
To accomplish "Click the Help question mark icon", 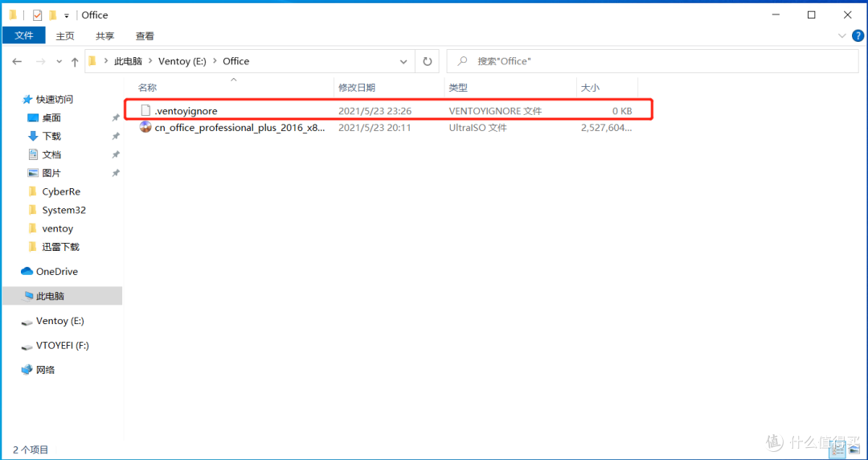I will [856, 36].
